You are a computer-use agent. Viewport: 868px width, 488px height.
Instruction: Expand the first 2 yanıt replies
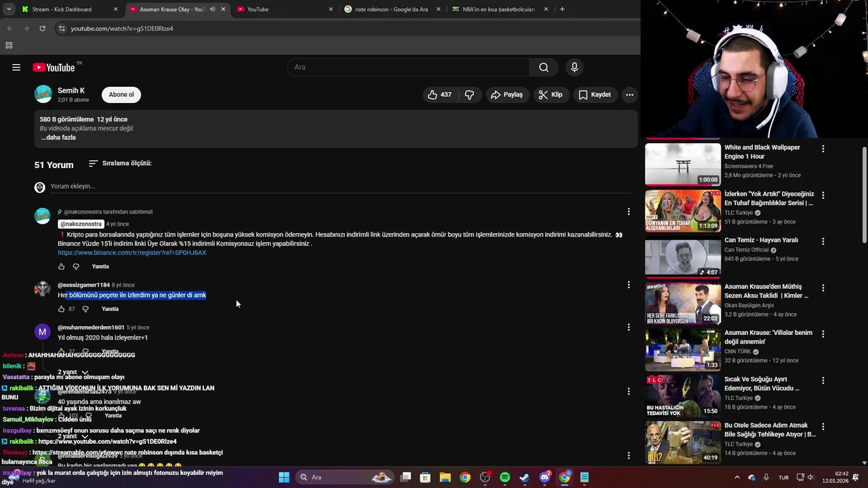pos(73,372)
